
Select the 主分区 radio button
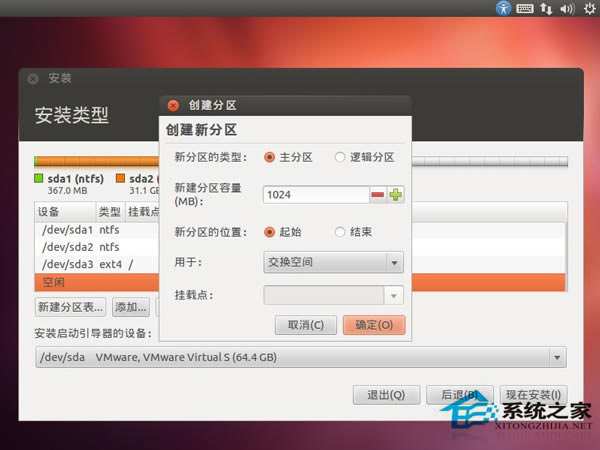click(269, 157)
